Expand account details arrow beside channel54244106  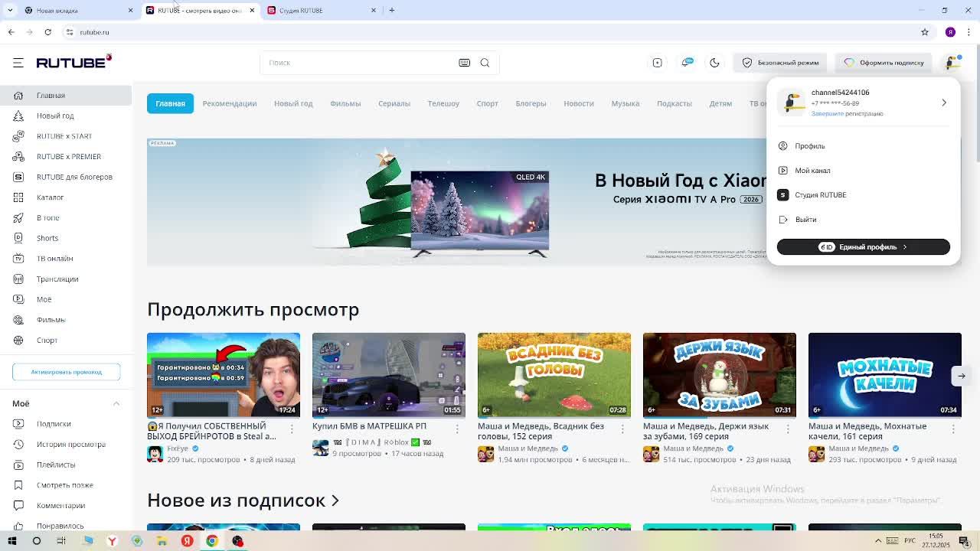coord(944,103)
